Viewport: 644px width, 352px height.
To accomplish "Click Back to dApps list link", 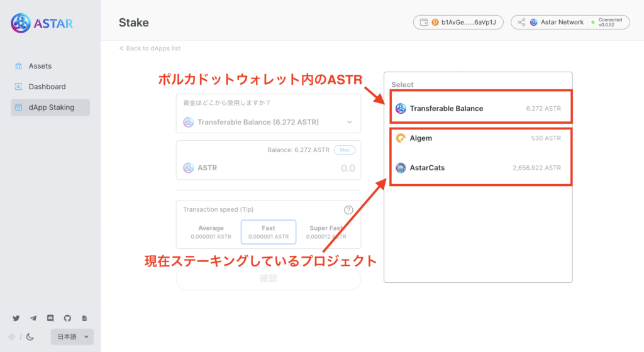I will click(x=150, y=48).
